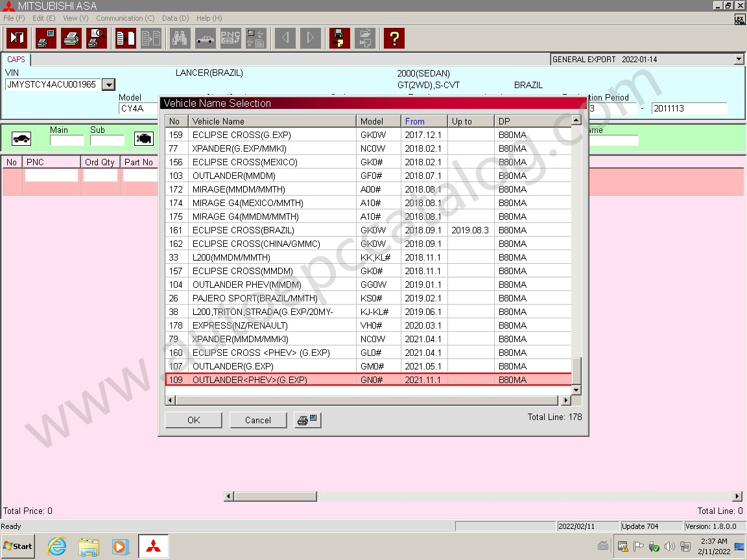Select the ECLIPSE CROSS <PHEV> (G.EXP) row
The height and width of the screenshot is (560, 747).
click(368, 353)
